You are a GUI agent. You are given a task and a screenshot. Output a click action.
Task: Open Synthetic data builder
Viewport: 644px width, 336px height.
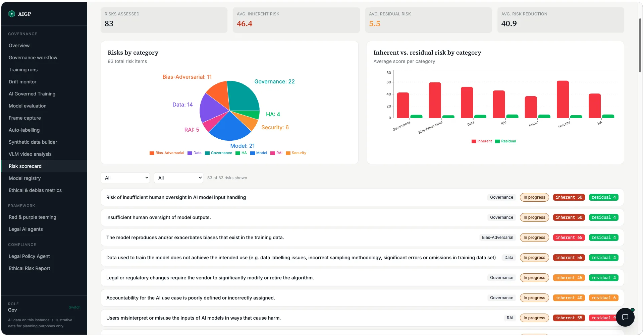[33, 142]
